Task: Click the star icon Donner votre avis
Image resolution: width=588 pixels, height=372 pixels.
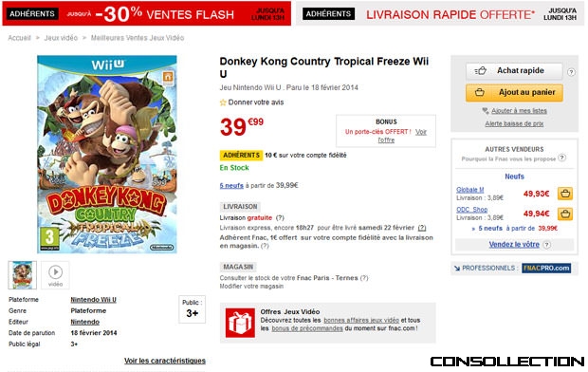Action: pos(223,102)
